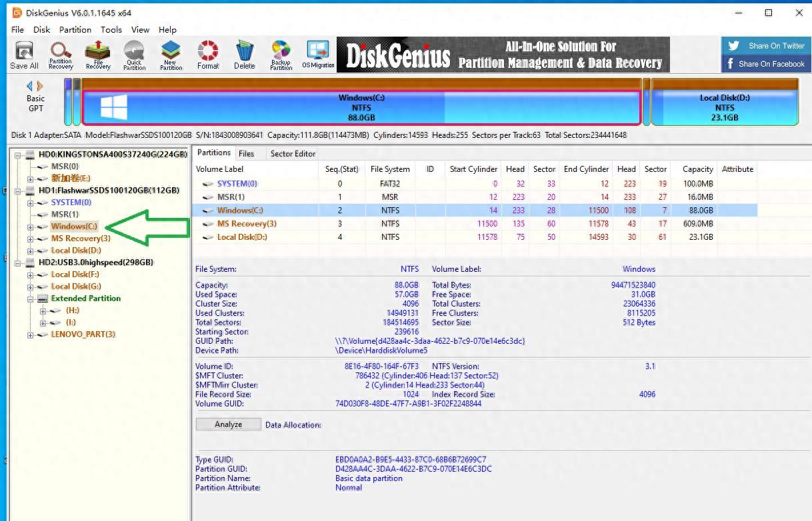This screenshot has height=521, width=812.
Task: Collapse the Extended Partition tree node
Action: coord(30,298)
